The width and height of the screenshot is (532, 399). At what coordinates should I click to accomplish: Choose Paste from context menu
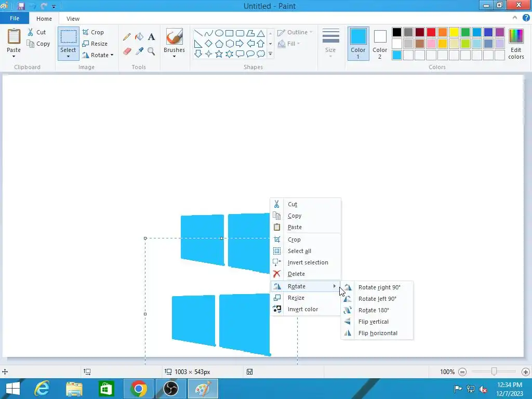[305, 228]
